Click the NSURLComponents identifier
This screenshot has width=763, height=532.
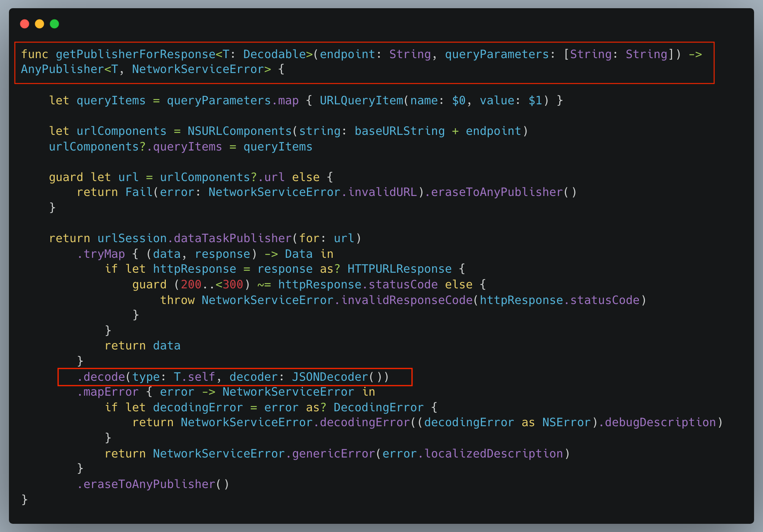[240, 131]
